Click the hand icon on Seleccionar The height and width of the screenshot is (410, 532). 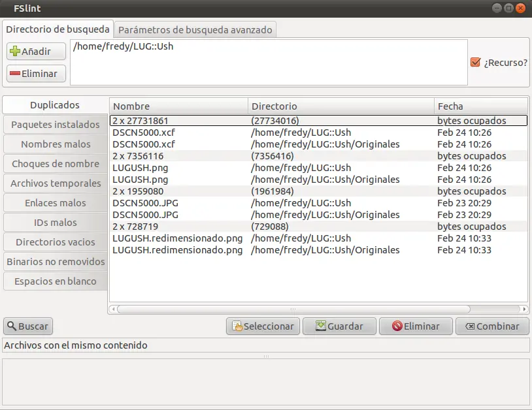tap(237, 326)
